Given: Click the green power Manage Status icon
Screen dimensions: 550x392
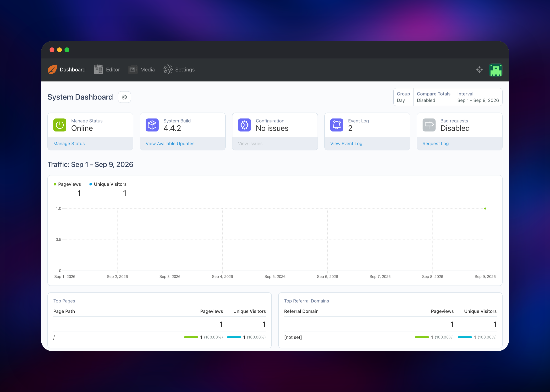Looking at the screenshot, I should tap(60, 125).
